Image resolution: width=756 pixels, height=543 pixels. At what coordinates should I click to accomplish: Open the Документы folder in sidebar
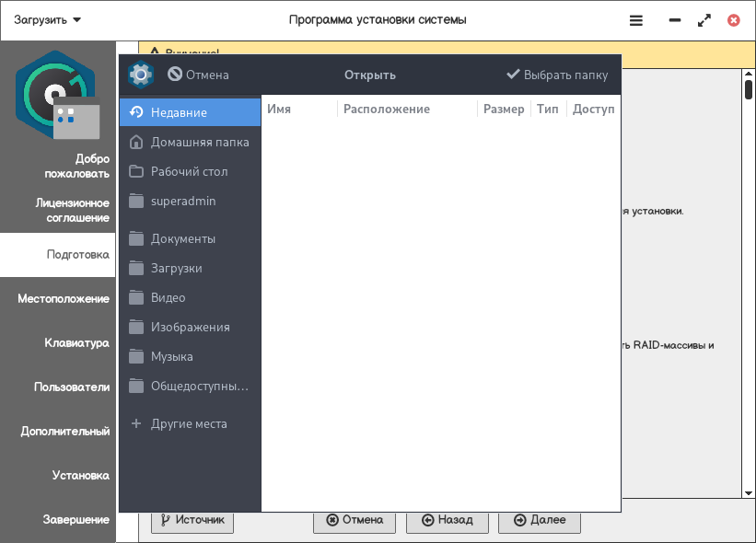182,238
